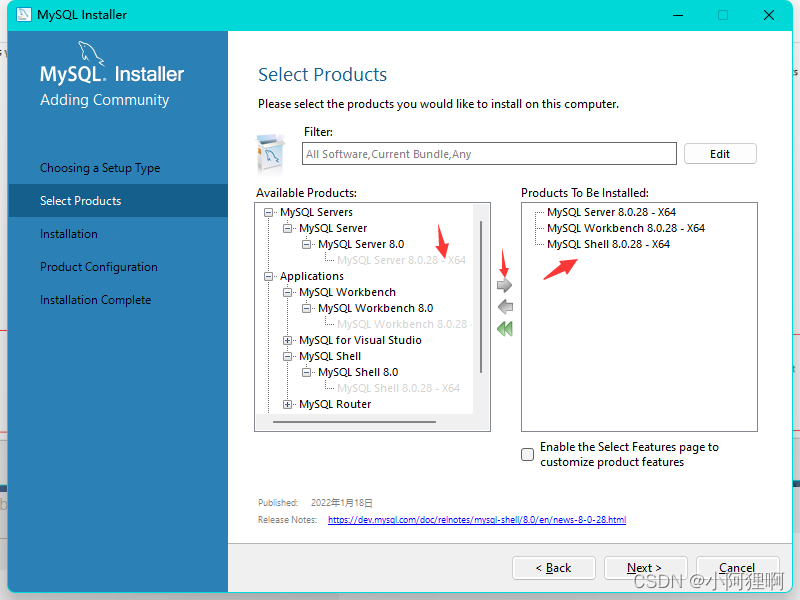Select MySQL Workbench 8.0 label in tree

tap(376, 308)
